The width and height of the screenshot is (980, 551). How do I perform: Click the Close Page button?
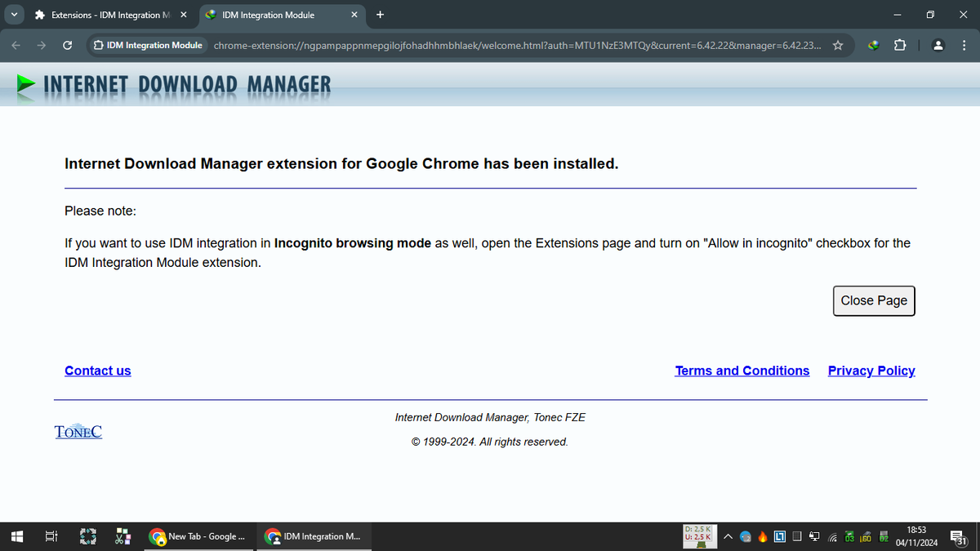[x=874, y=300]
